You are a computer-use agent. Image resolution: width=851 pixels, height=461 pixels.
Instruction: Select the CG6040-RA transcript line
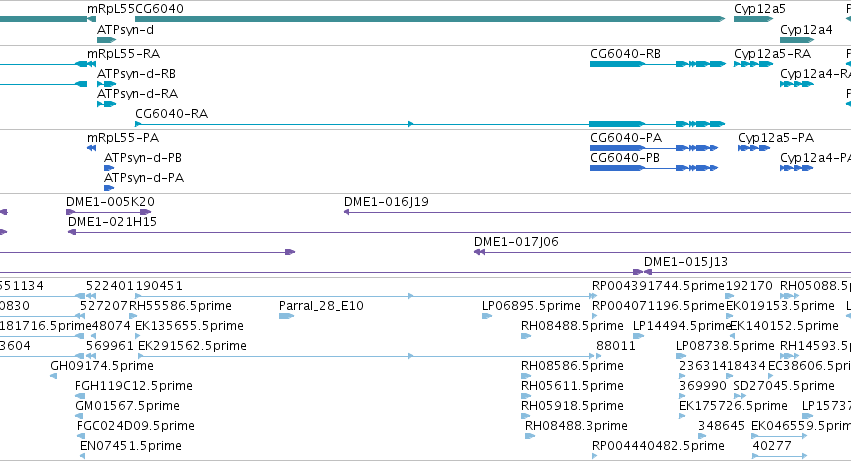coord(430,124)
